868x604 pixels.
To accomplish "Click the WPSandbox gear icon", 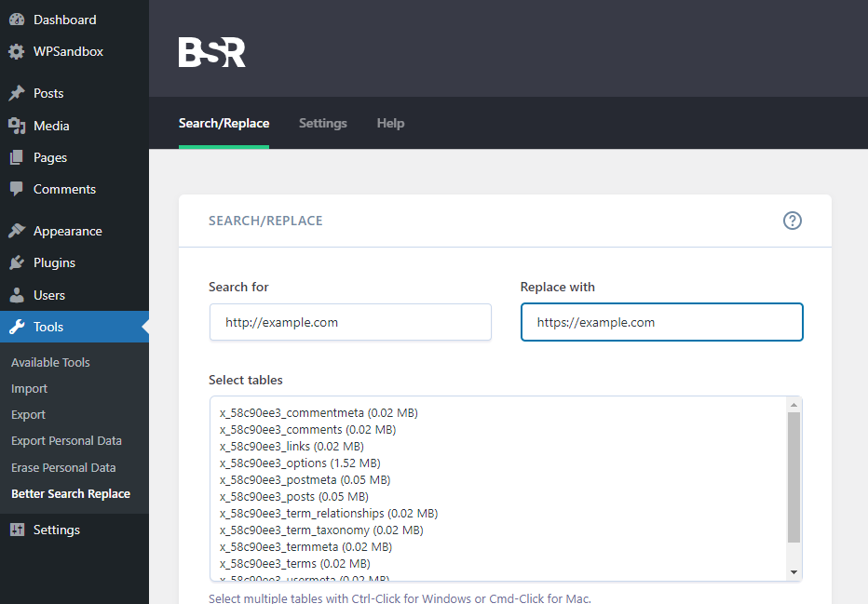I will [17, 51].
